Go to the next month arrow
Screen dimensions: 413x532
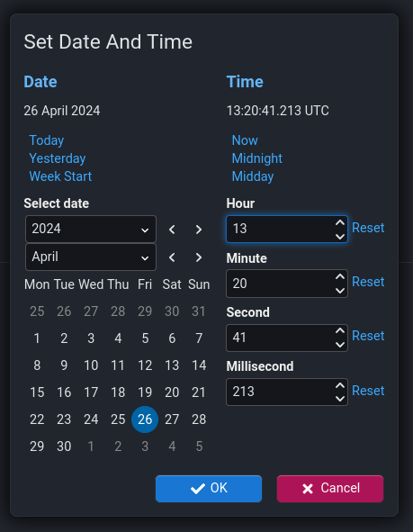[199, 257]
